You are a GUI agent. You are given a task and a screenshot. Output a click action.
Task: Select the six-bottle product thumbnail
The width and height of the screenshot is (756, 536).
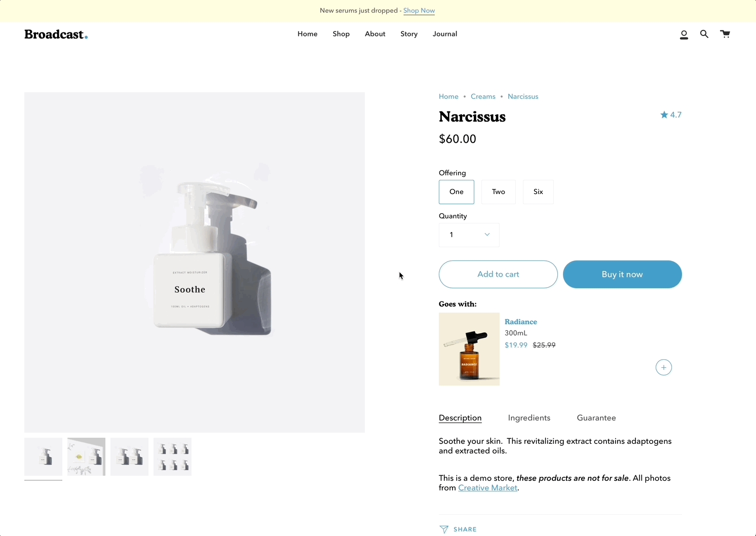(172, 456)
